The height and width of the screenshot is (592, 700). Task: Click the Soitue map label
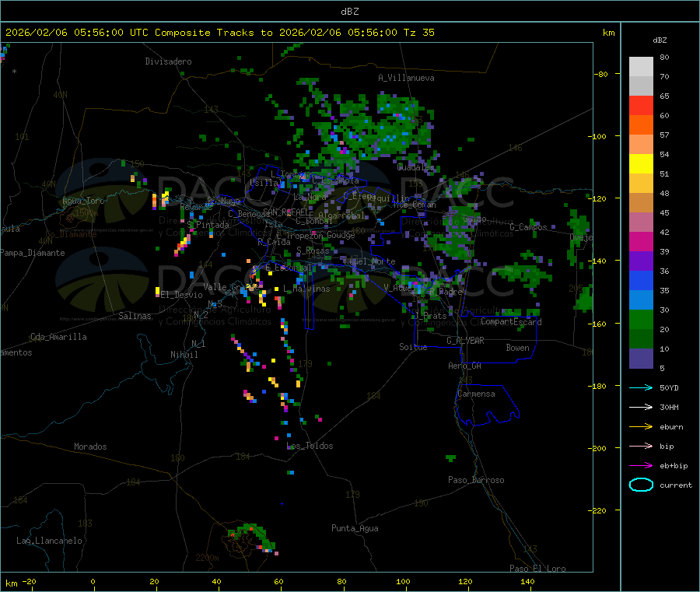pyautogui.click(x=413, y=347)
